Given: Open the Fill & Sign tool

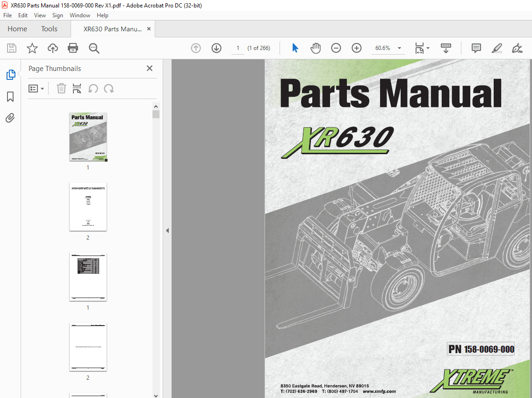Looking at the screenshot, I should (x=517, y=48).
